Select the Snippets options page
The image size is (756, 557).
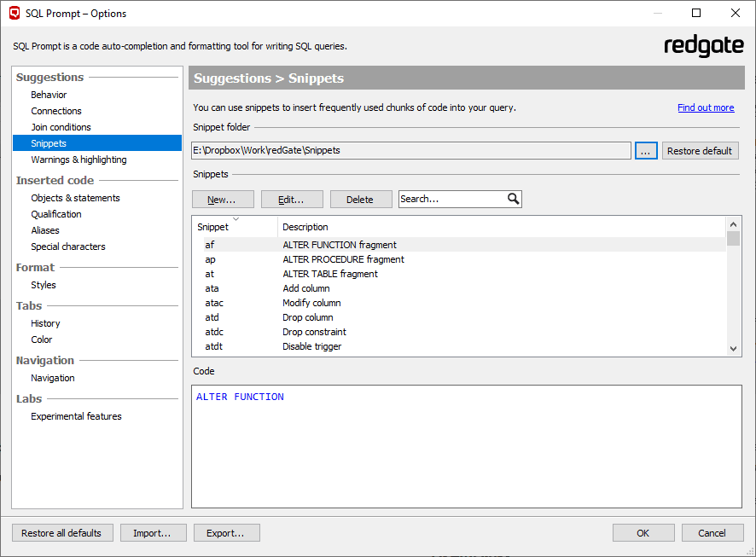[97, 143]
